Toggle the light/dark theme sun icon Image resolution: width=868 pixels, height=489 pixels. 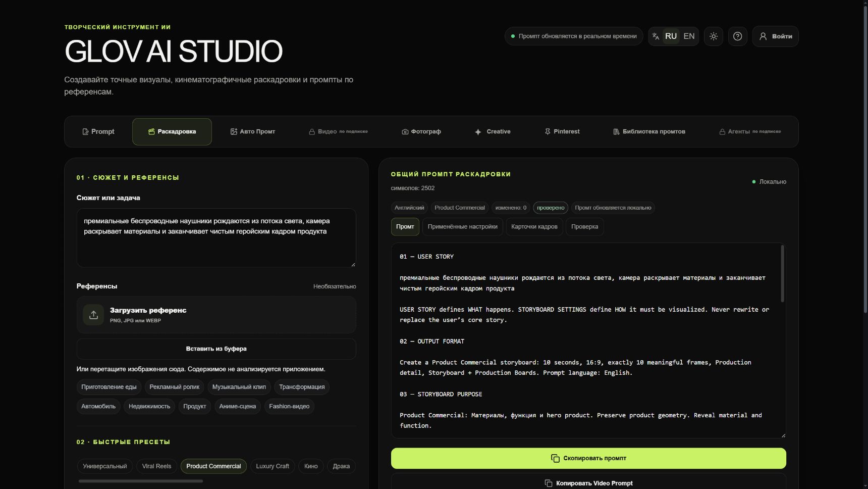(713, 36)
